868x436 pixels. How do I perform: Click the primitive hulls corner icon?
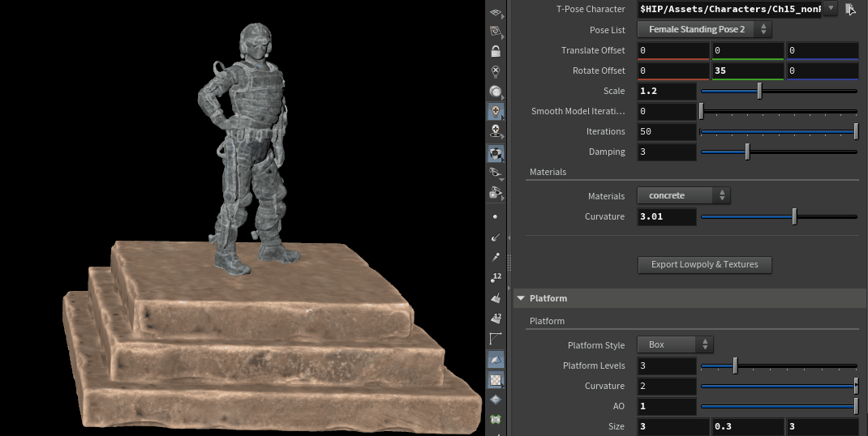click(x=496, y=339)
